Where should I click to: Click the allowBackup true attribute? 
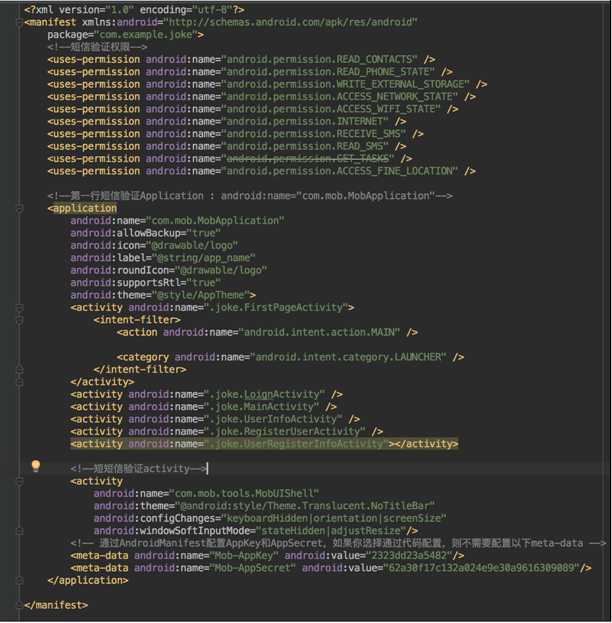point(145,233)
